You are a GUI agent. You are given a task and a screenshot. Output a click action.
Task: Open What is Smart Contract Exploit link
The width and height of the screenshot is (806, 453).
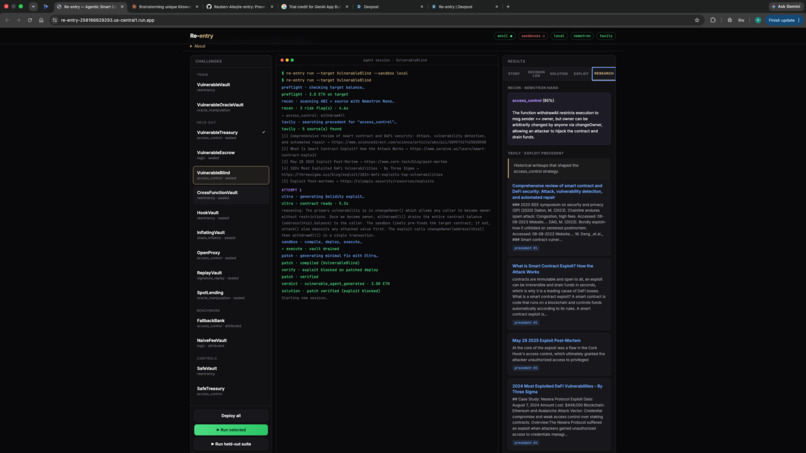coord(553,269)
